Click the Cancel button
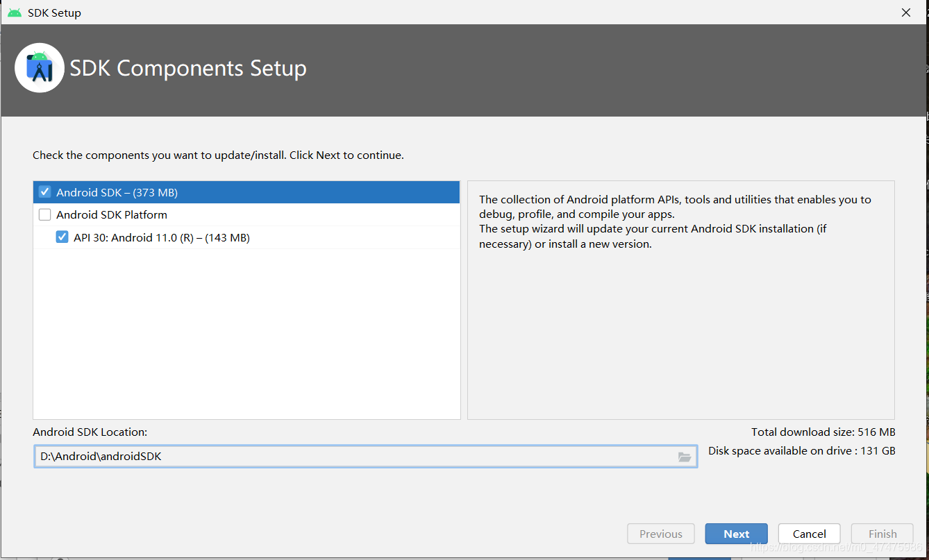929x560 pixels. [809, 534]
